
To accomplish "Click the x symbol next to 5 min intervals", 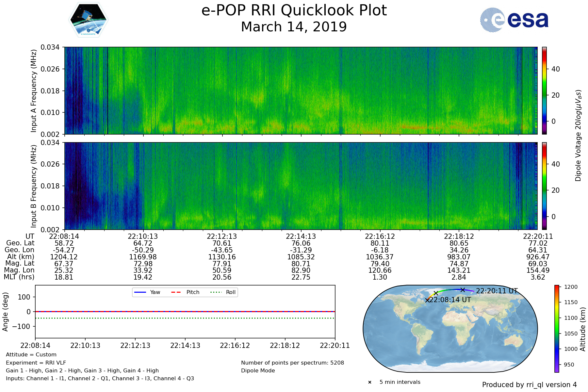I will tap(370, 382).
